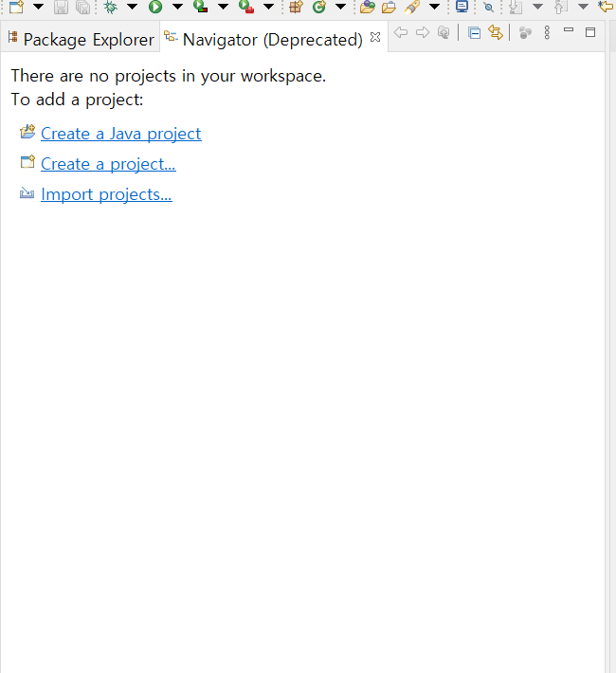The width and height of the screenshot is (616, 673).
Task: Click the Back arrow in Navigator toolbar
Action: tap(401, 32)
